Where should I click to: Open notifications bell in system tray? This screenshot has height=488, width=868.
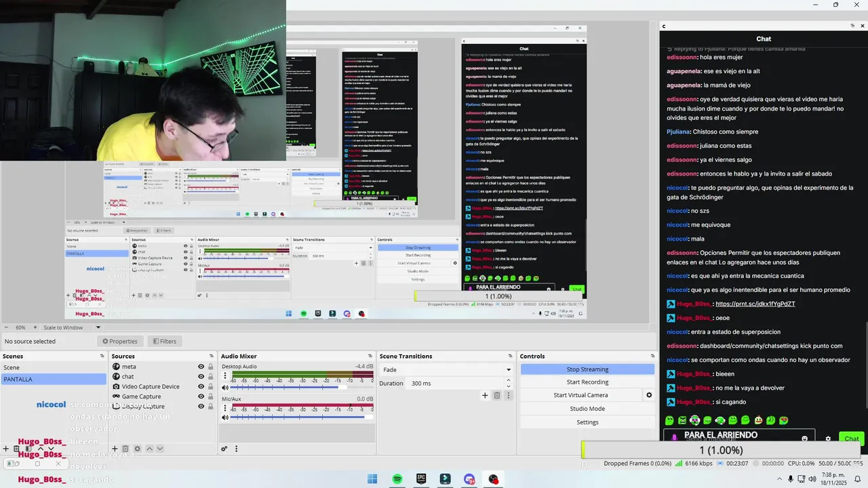pos(857,479)
